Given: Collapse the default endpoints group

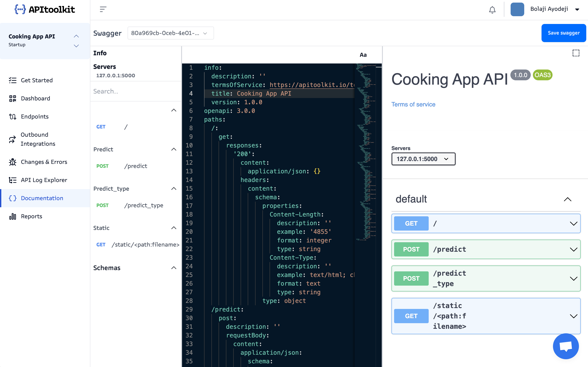Looking at the screenshot, I should click(567, 199).
